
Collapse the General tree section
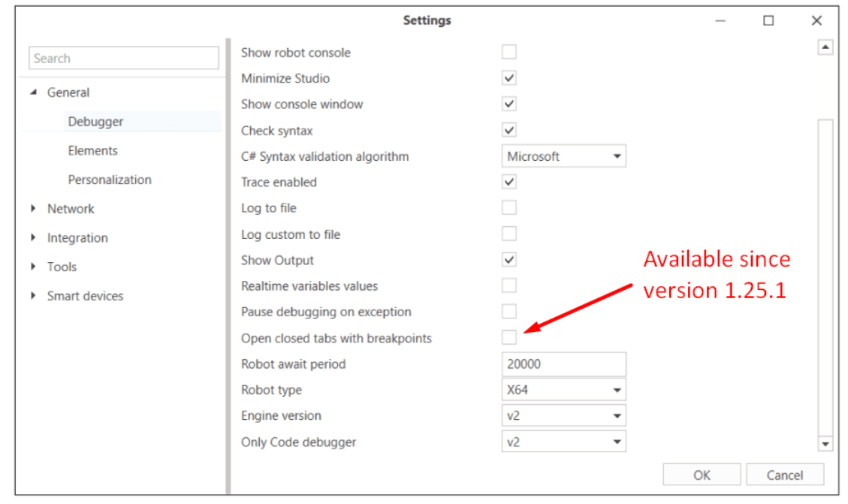(33, 92)
